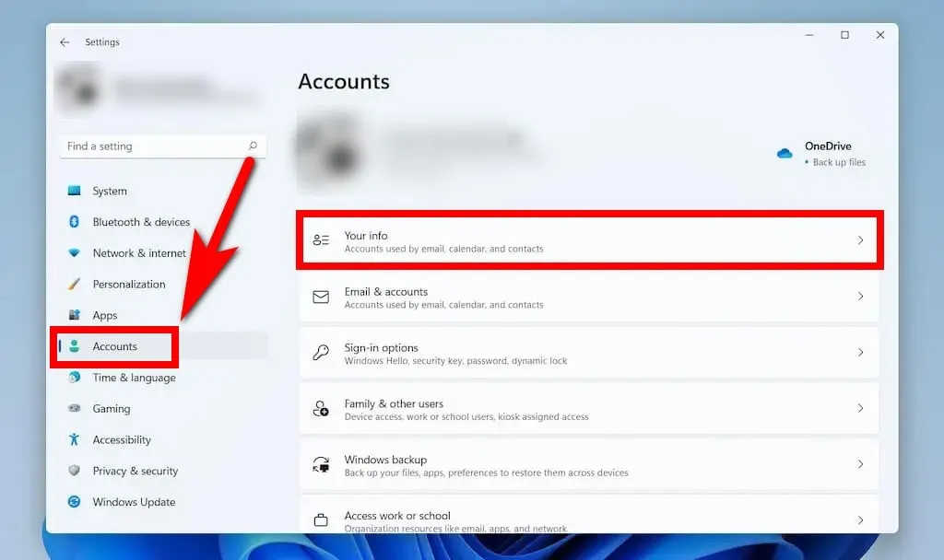Click the OneDrive cloud icon
The height and width of the screenshot is (560, 944).
point(785,154)
